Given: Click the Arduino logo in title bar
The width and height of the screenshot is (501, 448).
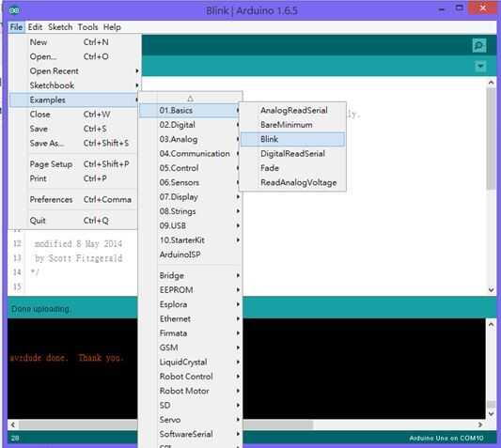Looking at the screenshot, I should tap(14, 10).
